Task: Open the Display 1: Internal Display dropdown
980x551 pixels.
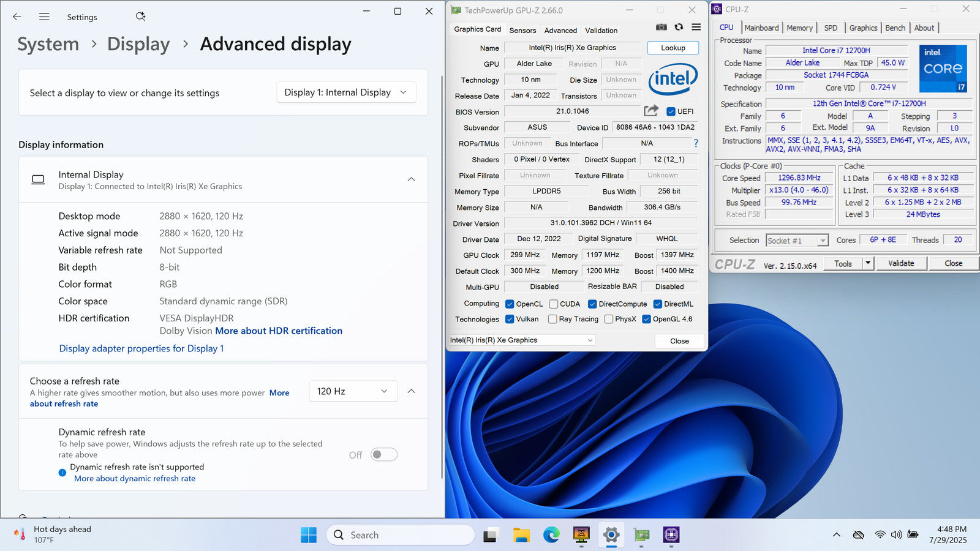Action: click(346, 92)
